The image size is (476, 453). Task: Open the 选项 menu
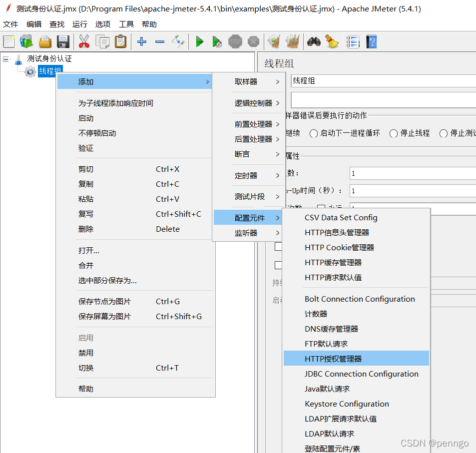(x=102, y=24)
